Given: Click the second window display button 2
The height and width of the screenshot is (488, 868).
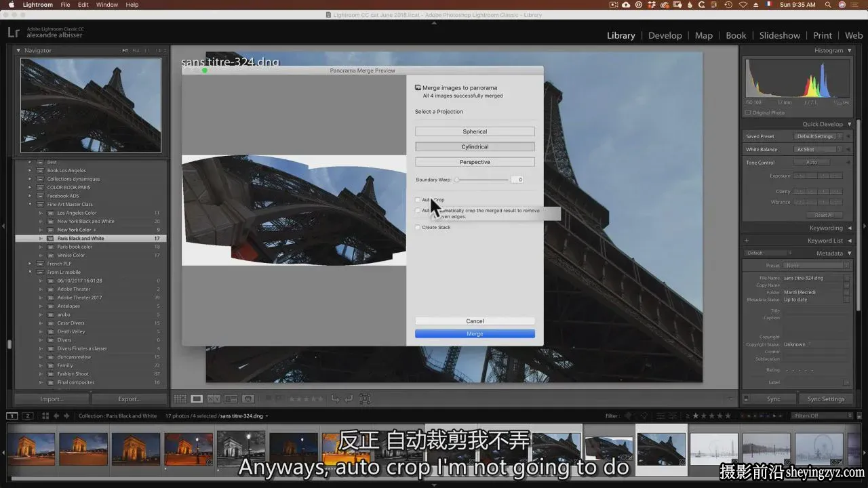Looking at the screenshot, I should (28, 415).
